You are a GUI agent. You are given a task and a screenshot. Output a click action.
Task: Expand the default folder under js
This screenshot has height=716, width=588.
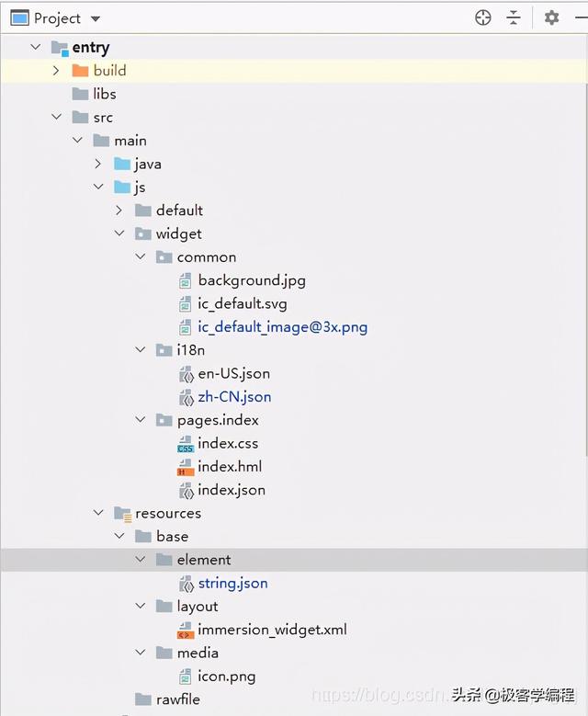pyautogui.click(x=119, y=210)
